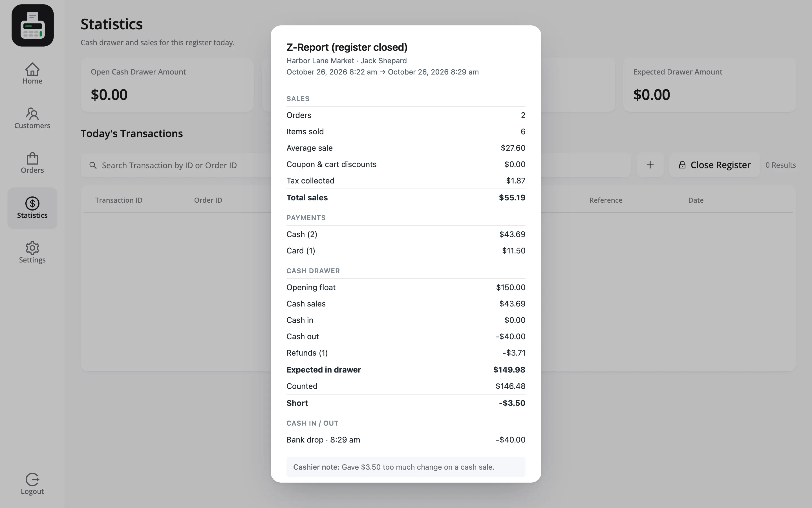Click the Z-Report (register closed) title

347,47
